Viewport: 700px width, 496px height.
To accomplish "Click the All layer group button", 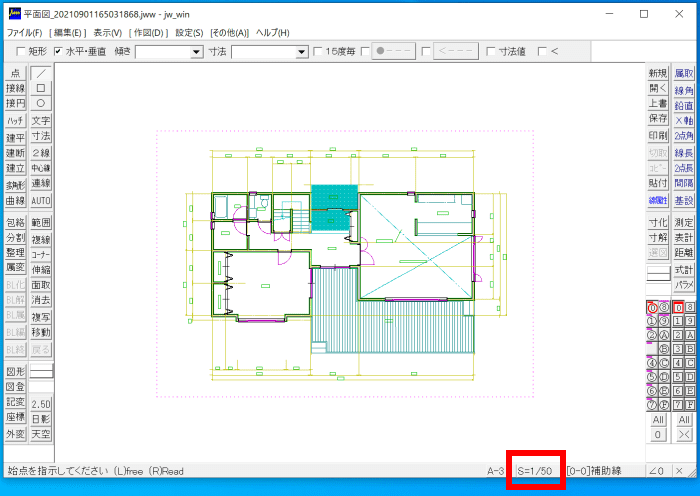I will tap(683, 420).
